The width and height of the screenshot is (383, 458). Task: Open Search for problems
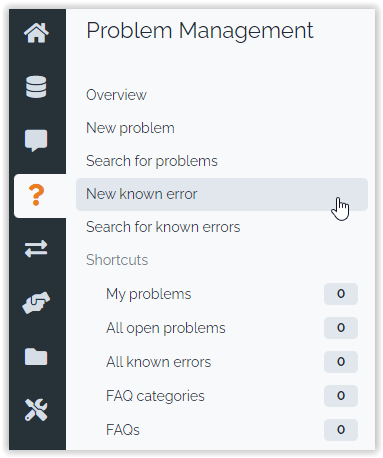152,161
